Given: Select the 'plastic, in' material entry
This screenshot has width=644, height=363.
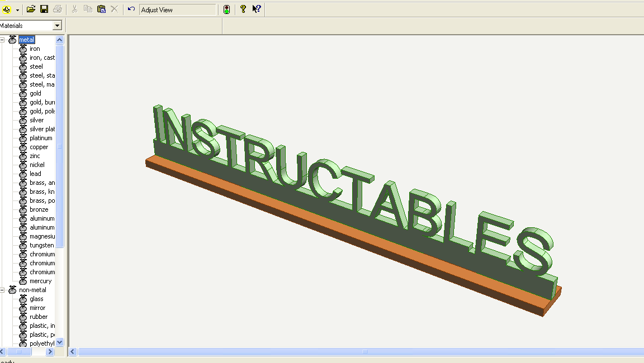Looking at the screenshot, I should pyautogui.click(x=42, y=326).
